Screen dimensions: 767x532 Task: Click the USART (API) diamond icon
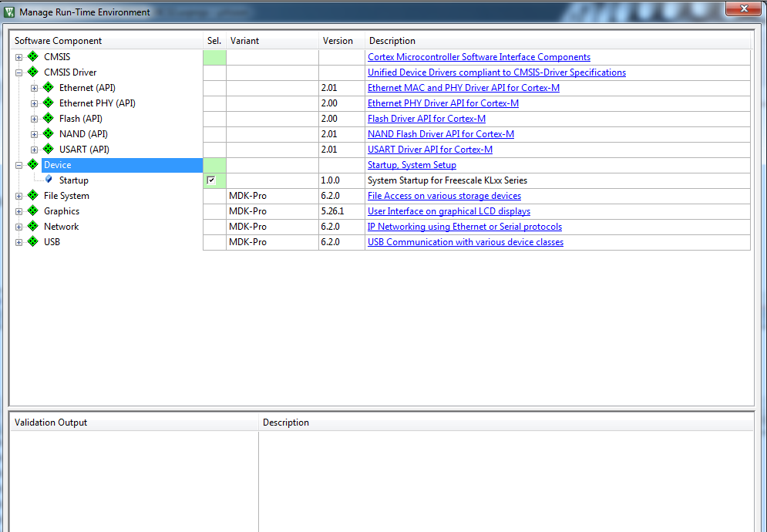tap(48, 150)
